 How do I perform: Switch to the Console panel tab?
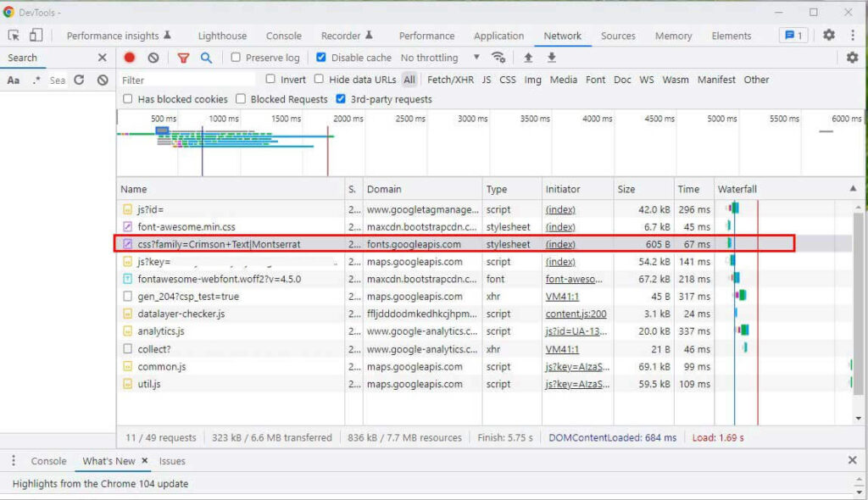283,35
